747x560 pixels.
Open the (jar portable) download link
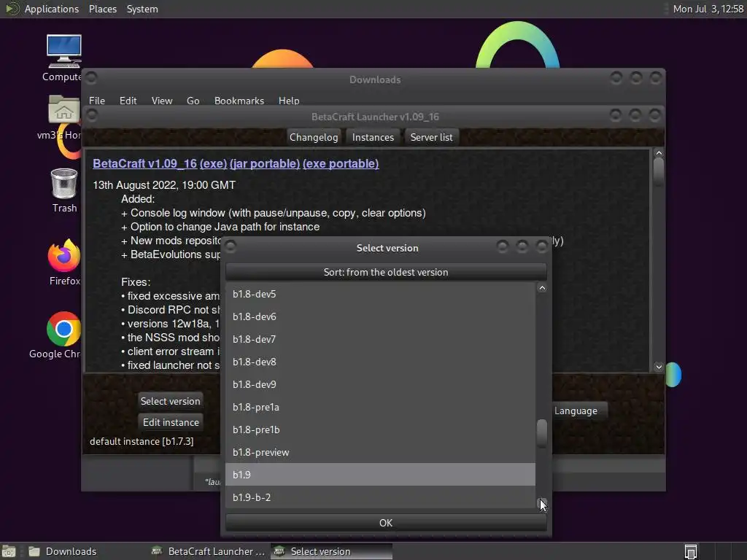coord(265,163)
